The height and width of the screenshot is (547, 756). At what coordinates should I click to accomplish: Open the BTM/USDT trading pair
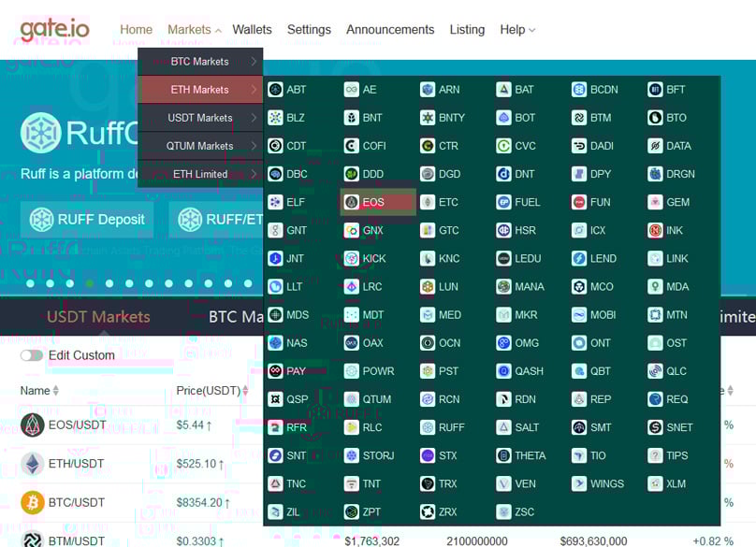click(x=77, y=540)
